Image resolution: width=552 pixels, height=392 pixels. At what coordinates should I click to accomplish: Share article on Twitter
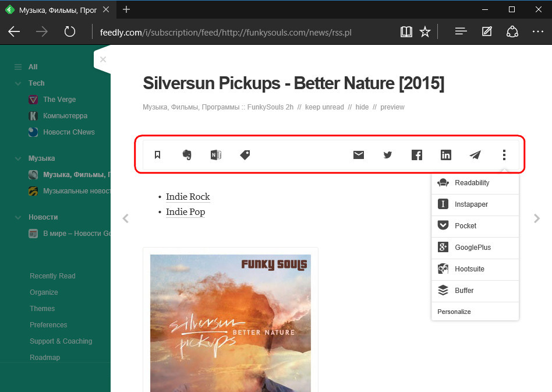388,154
